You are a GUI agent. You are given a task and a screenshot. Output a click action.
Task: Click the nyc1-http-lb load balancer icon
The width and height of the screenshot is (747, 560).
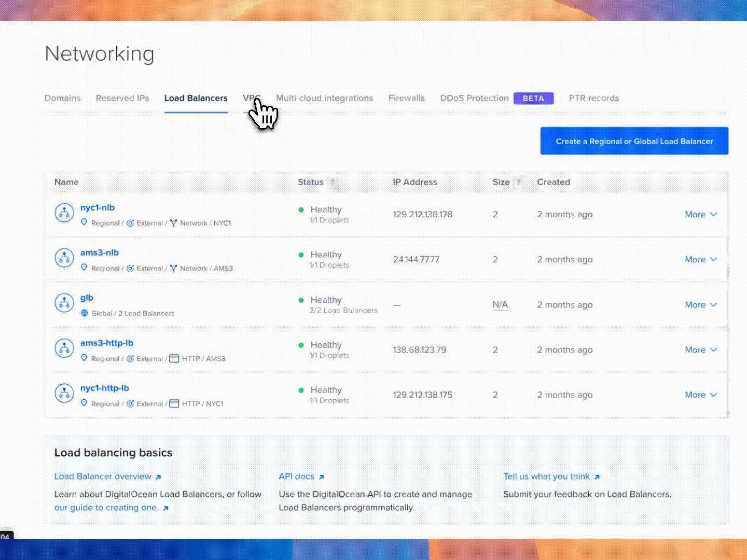(x=64, y=394)
